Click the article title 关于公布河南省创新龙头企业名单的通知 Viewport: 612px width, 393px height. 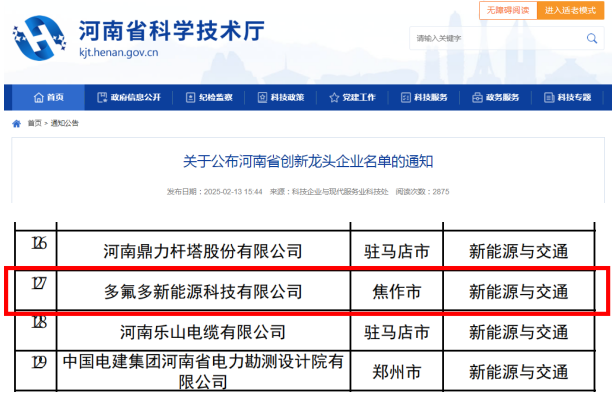tap(308, 161)
